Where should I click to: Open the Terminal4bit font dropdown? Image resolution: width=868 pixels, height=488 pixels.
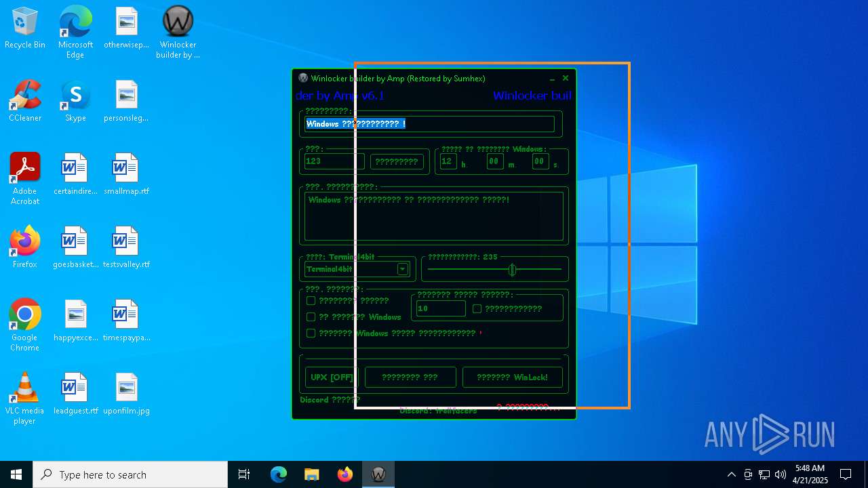[403, 269]
